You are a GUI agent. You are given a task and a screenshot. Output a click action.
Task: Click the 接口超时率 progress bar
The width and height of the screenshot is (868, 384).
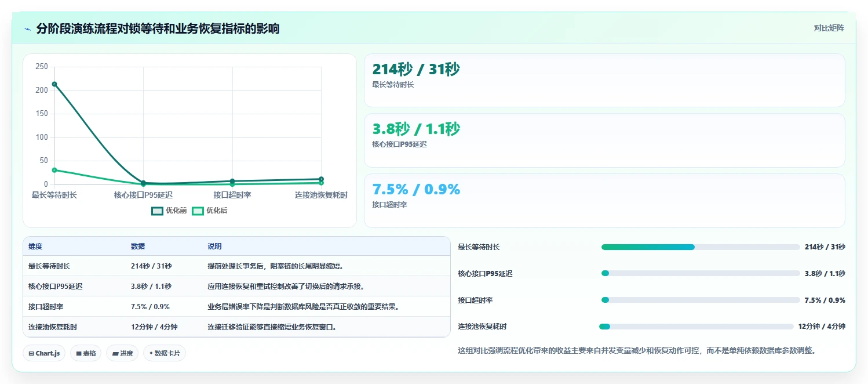click(x=701, y=300)
